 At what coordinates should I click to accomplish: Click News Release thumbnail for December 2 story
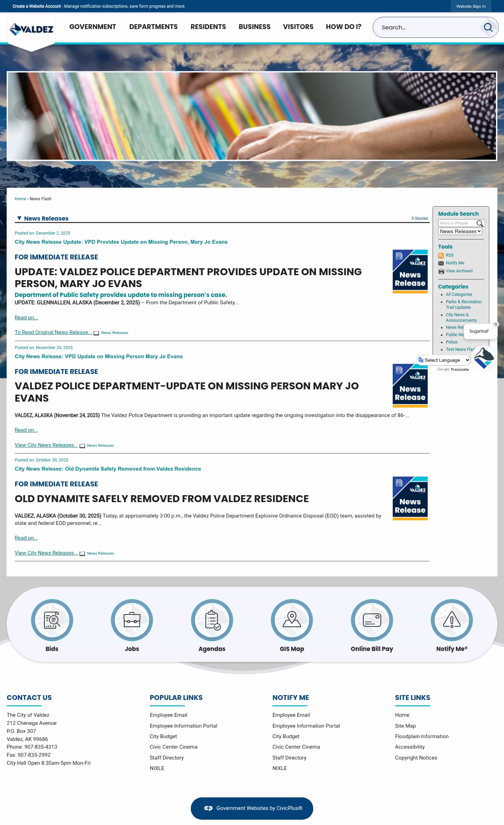[x=410, y=271]
